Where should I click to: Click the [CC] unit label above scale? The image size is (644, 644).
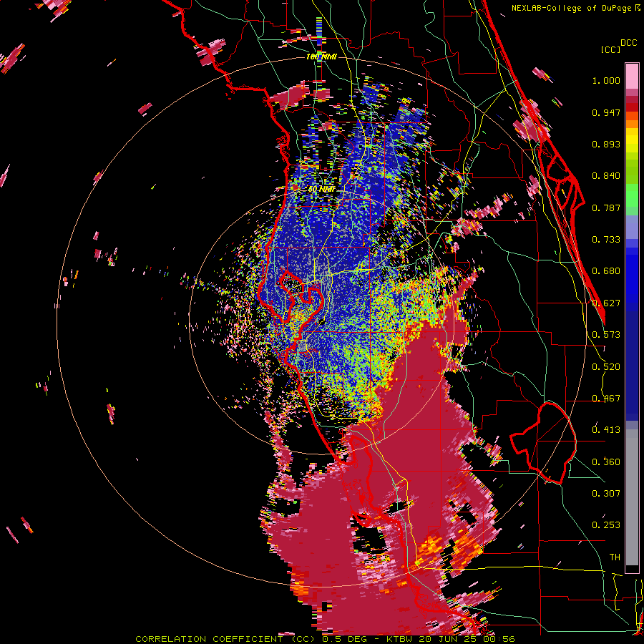(x=610, y=49)
